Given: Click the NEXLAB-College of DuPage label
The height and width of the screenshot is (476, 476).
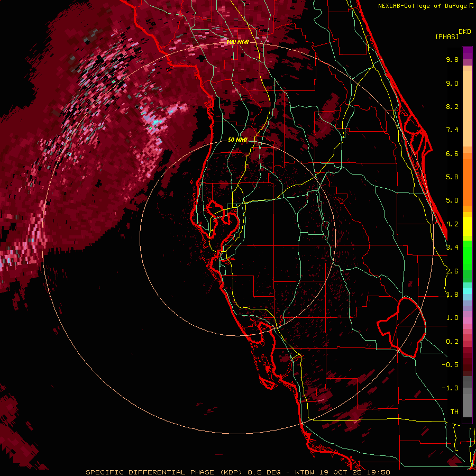Looking at the screenshot, I should tap(423, 6).
